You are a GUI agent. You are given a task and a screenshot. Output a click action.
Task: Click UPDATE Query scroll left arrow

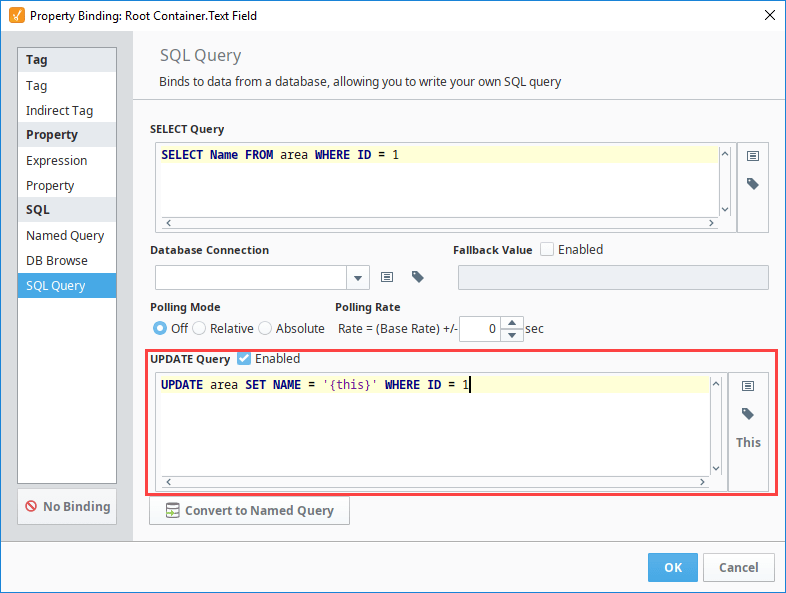169,482
